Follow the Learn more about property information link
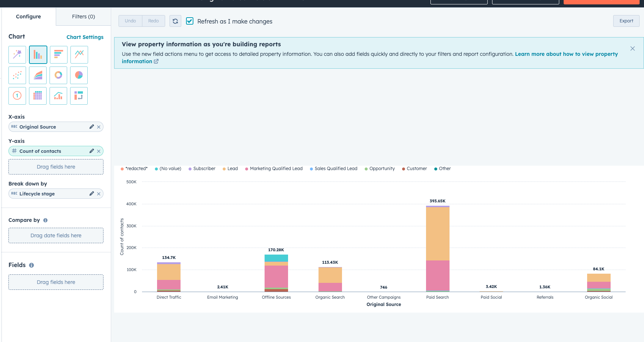 click(x=566, y=54)
